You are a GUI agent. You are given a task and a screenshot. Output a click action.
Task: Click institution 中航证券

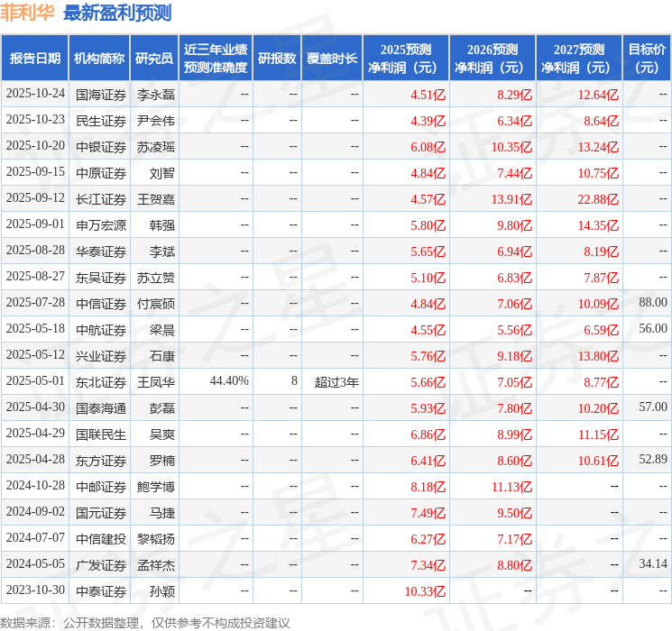click(x=101, y=329)
